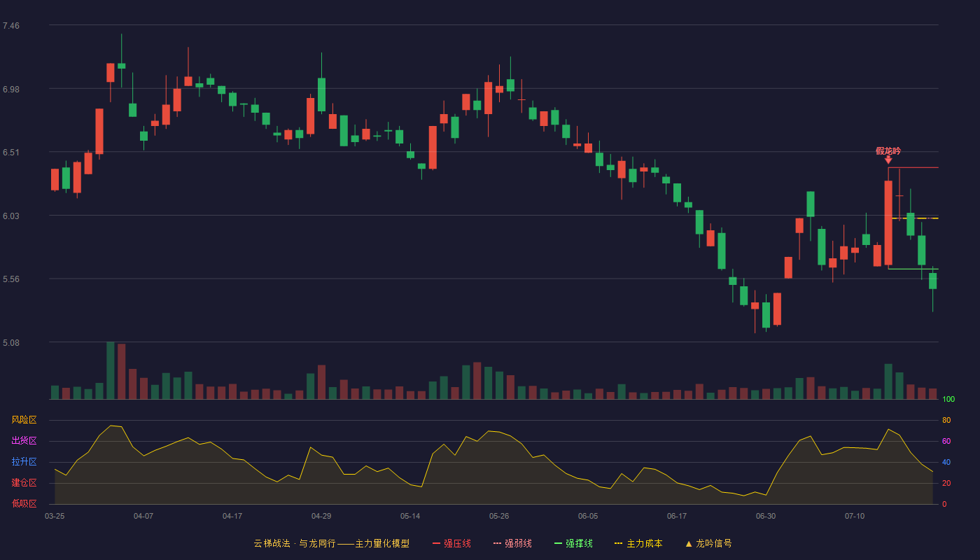The image size is (980, 560).
Task: Click the red 20 indicator scale value
Action: coord(946,483)
